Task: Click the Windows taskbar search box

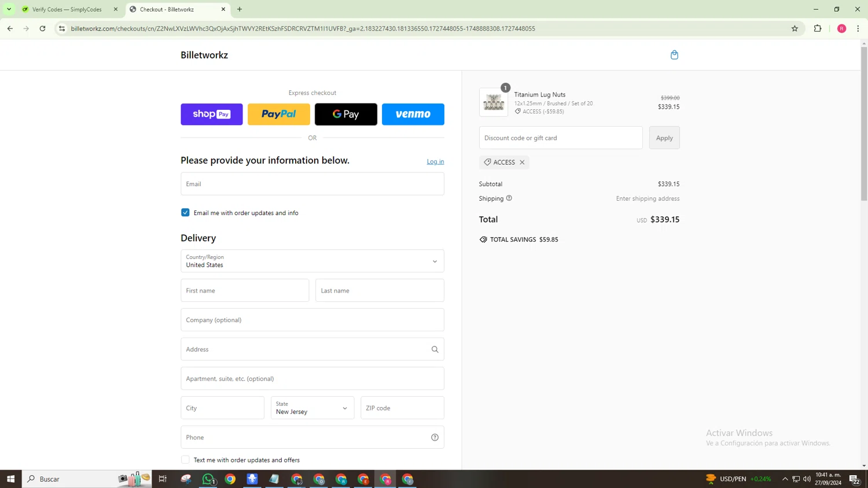Action: tap(87, 479)
